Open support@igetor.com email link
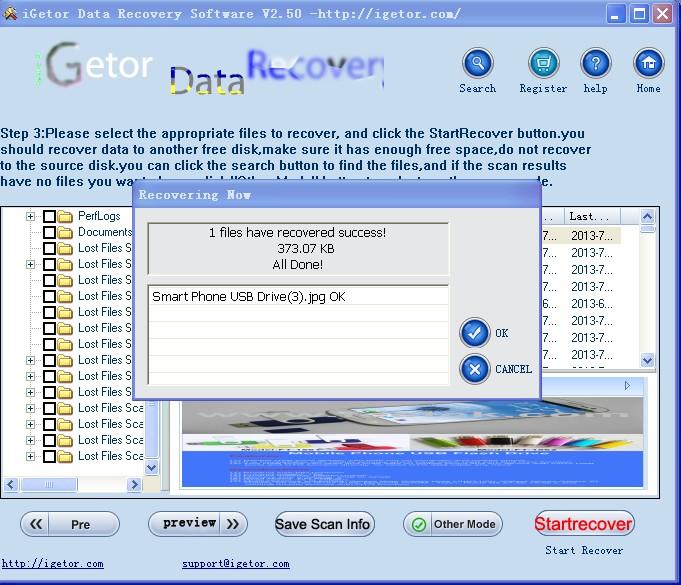The image size is (681, 585). (235, 564)
